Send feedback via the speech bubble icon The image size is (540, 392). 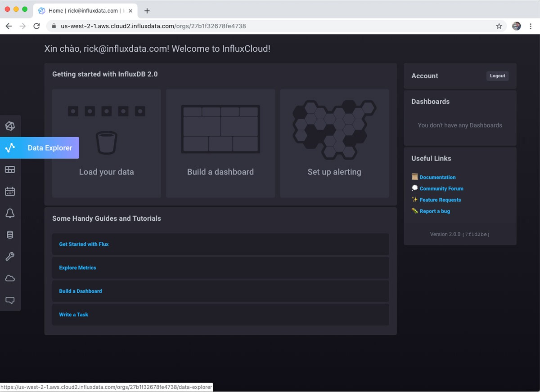(10, 300)
